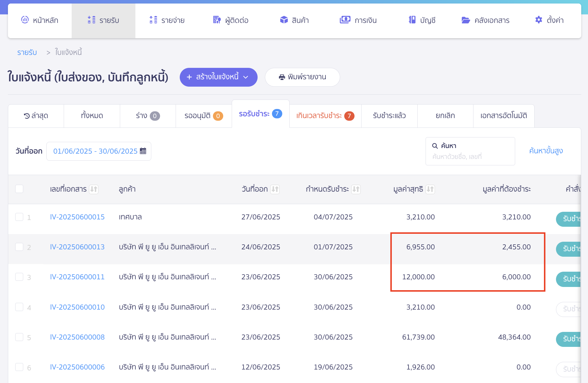Click the calendar icon in date field
The image size is (588, 383).
[x=143, y=151]
